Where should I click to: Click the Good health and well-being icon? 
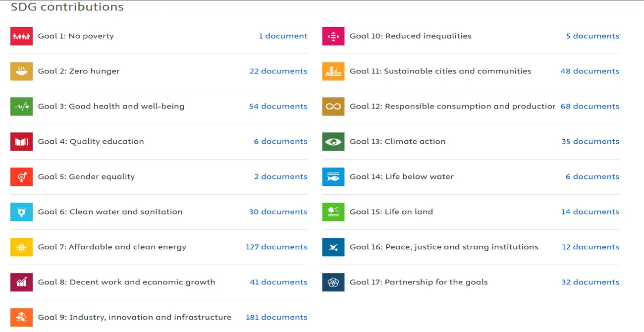(x=21, y=107)
